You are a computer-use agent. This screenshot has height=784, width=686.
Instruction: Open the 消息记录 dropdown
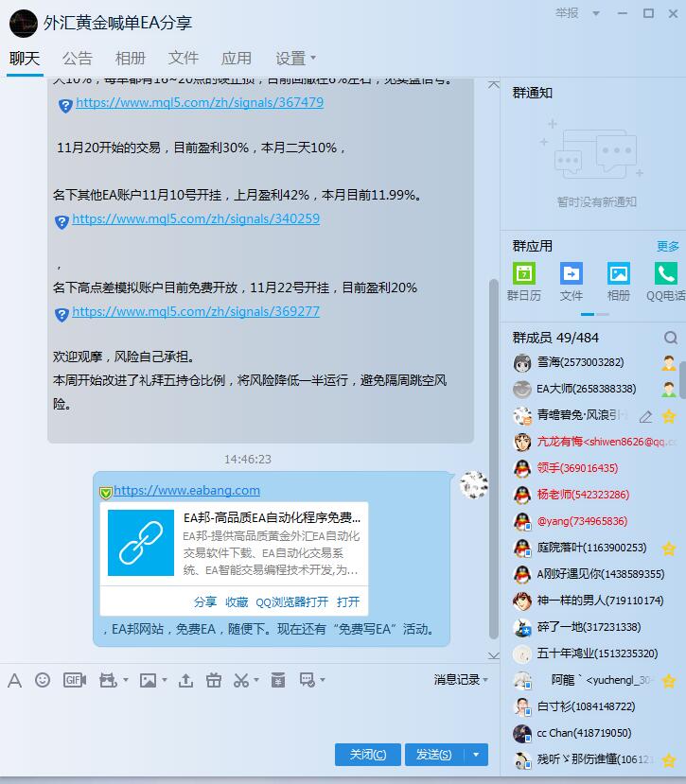[461, 680]
